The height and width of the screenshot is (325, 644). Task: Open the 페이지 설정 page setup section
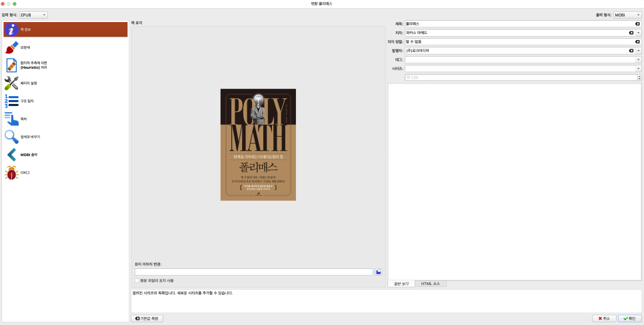click(66, 83)
